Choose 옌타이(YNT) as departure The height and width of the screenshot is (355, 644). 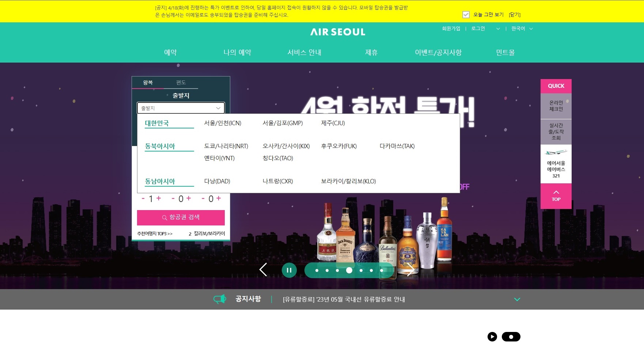tap(219, 158)
